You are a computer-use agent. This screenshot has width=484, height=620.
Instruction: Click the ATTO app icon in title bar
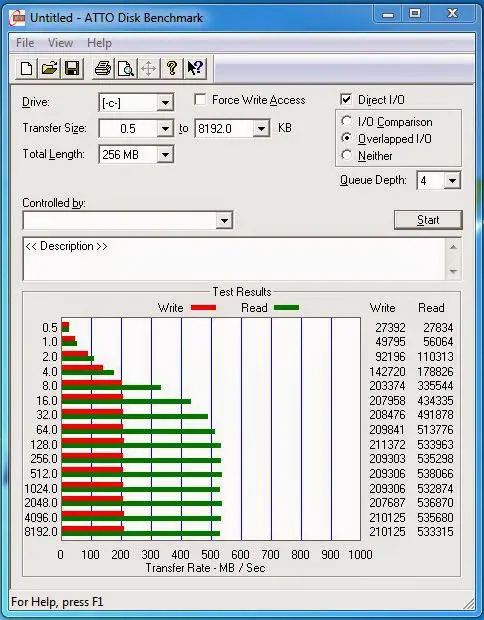tap(18, 18)
